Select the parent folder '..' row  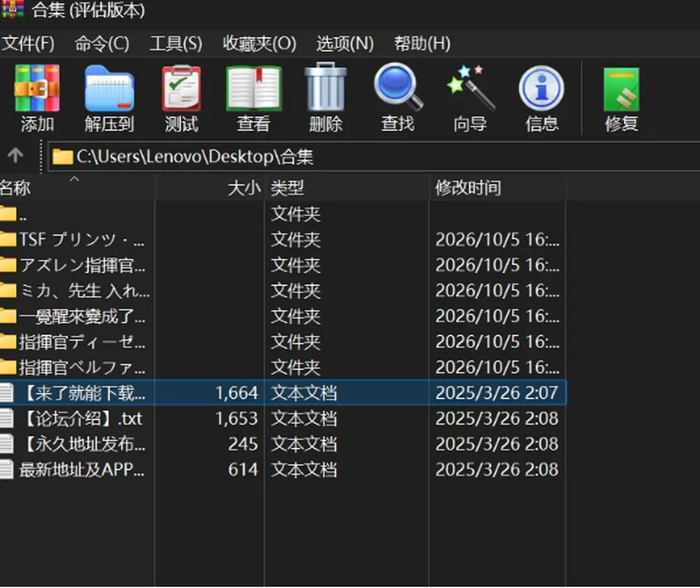(283, 214)
